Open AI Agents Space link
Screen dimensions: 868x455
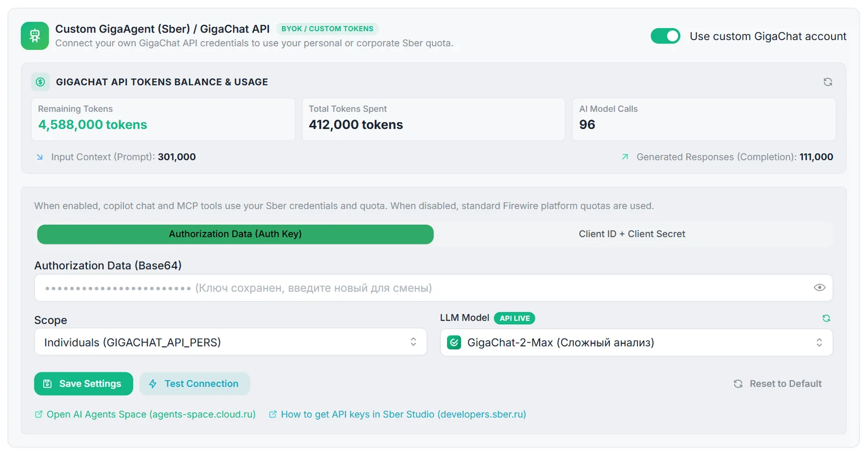pyautogui.click(x=145, y=414)
